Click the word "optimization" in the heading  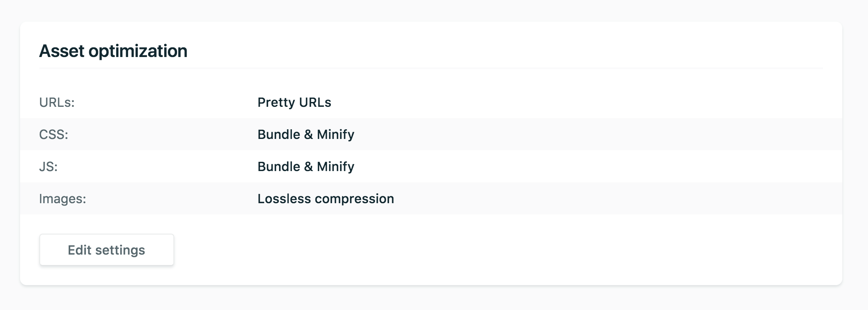pyautogui.click(x=138, y=51)
